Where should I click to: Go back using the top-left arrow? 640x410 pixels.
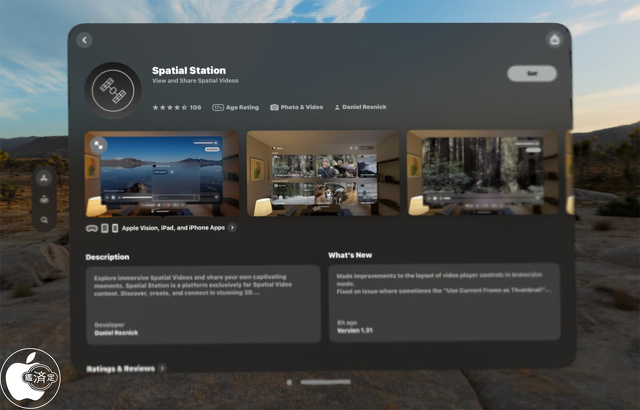point(84,40)
